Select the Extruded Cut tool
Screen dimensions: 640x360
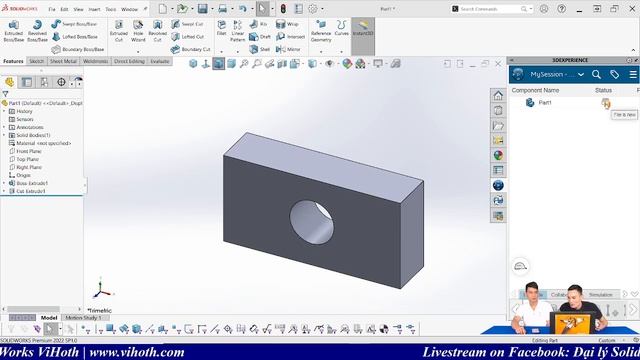tap(119, 31)
